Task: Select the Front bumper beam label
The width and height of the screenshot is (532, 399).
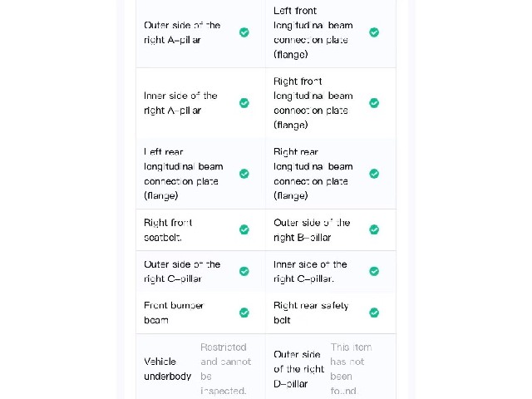Action: (174, 313)
